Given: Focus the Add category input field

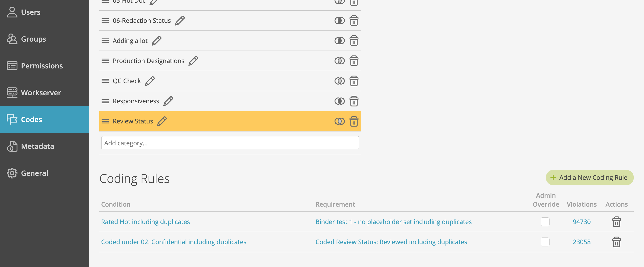Looking at the screenshot, I should click(230, 143).
